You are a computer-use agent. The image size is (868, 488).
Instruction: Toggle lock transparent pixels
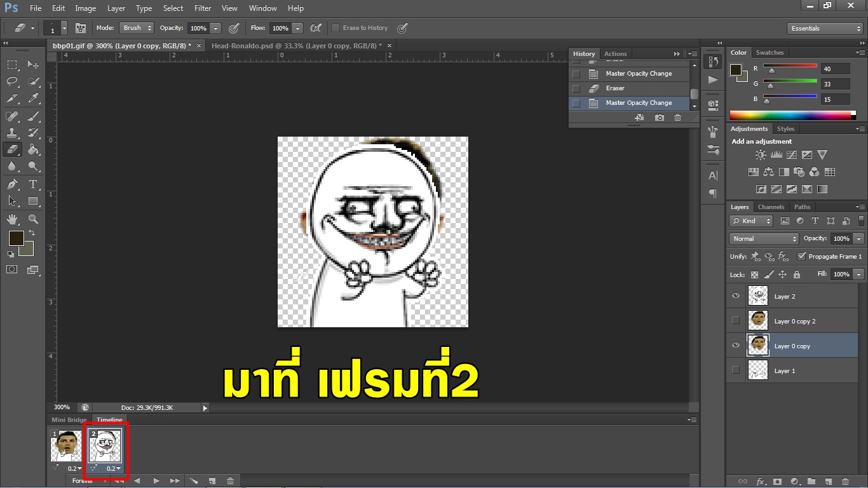[754, 274]
